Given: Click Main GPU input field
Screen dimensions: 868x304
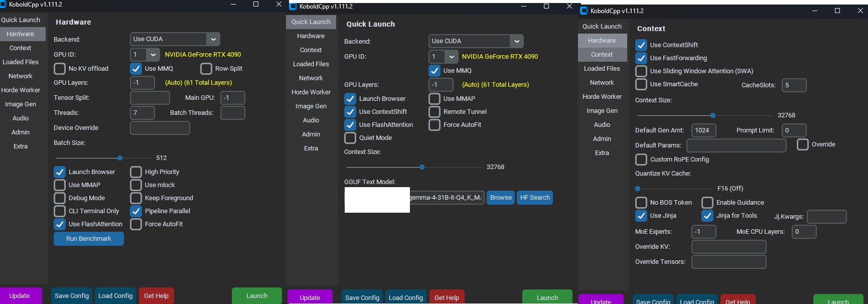Looking at the screenshot, I should [233, 97].
